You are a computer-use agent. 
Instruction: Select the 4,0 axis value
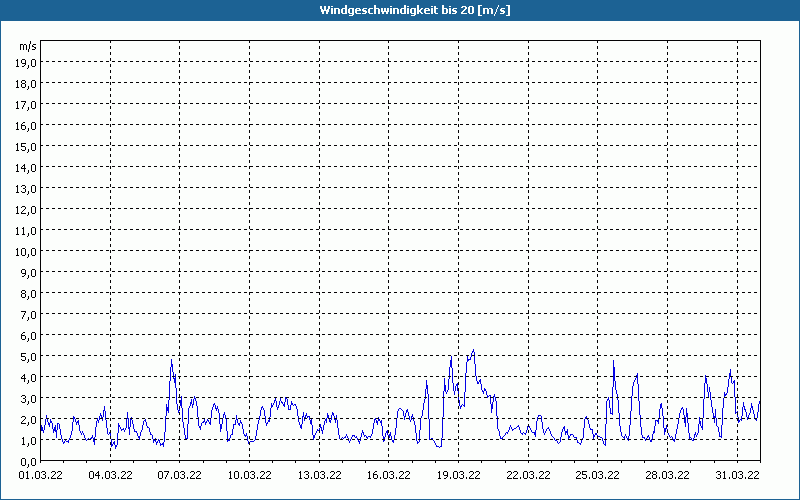point(28,378)
